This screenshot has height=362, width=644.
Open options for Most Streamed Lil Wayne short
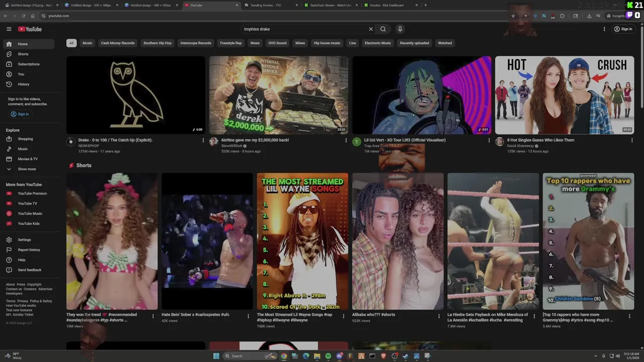(344, 316)
